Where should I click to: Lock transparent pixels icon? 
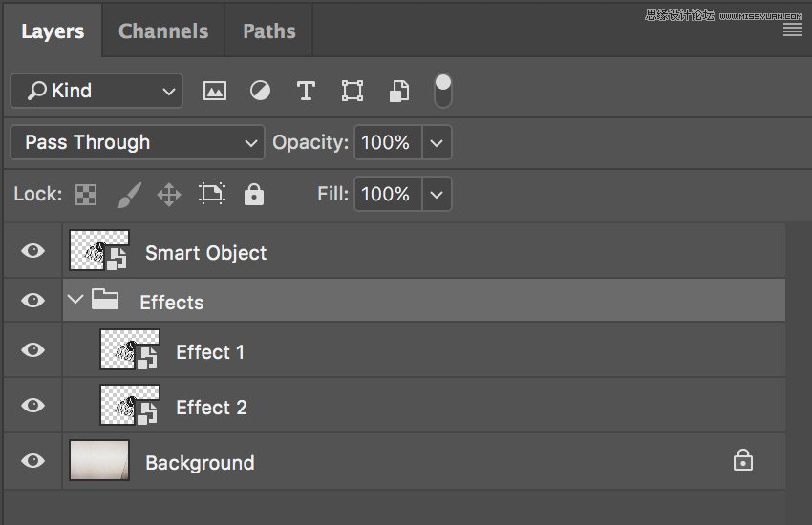coord(86,195)
